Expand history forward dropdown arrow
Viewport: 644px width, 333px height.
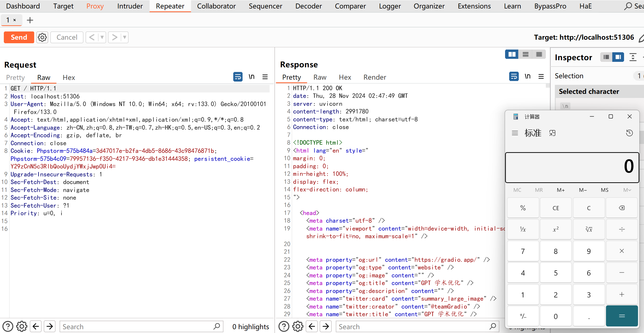click(124, 37)
